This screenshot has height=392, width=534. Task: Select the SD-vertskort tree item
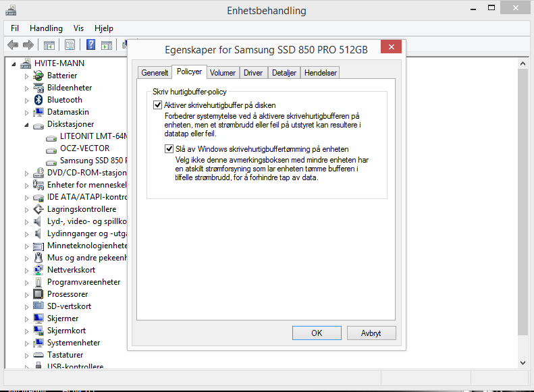click(69, 306)
